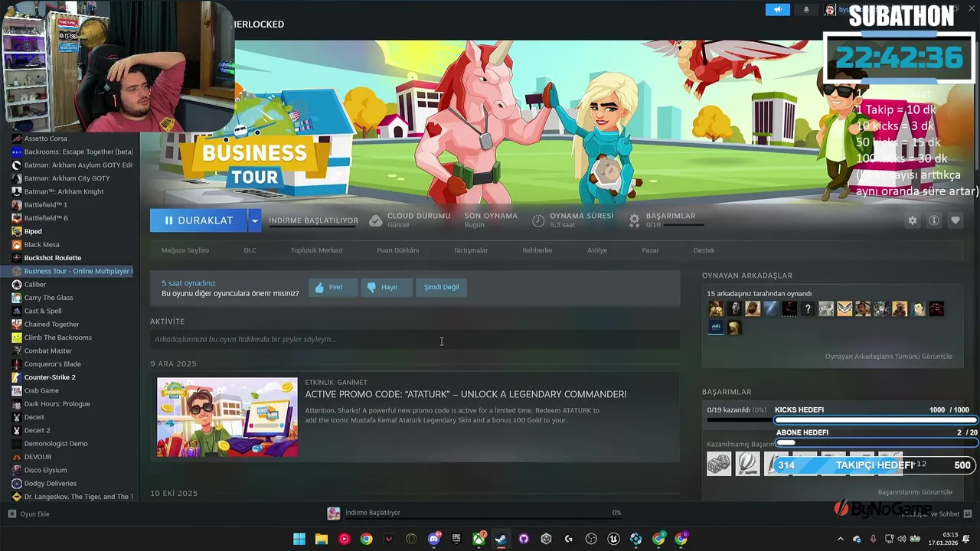Open Topluluk Merkezi tab
Screen dimensions: 980x551
[316, 250]
